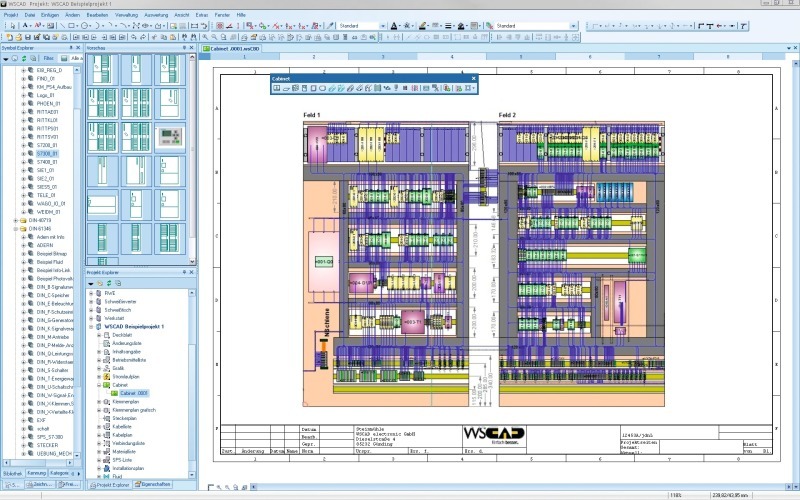Image resolution: width=800 pixels, height=500 pixels.
Task: Select the first symbol thumbnail in Vorschau
Action: click(x=102, y=69)
